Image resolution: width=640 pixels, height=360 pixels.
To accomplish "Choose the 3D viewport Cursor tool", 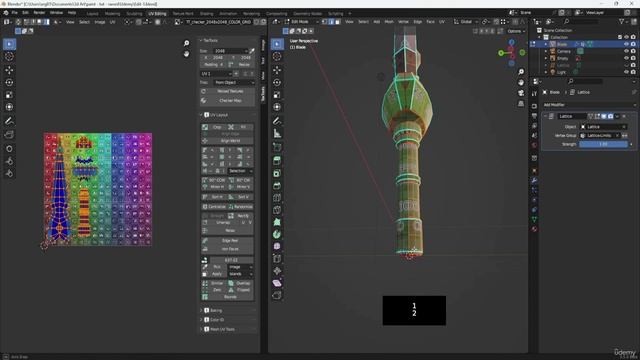I will 277,56.
